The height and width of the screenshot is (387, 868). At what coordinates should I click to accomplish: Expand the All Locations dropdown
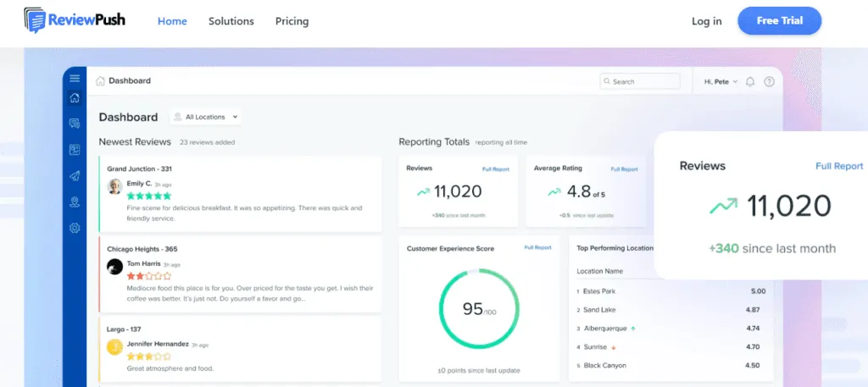(x=205, y=117)
